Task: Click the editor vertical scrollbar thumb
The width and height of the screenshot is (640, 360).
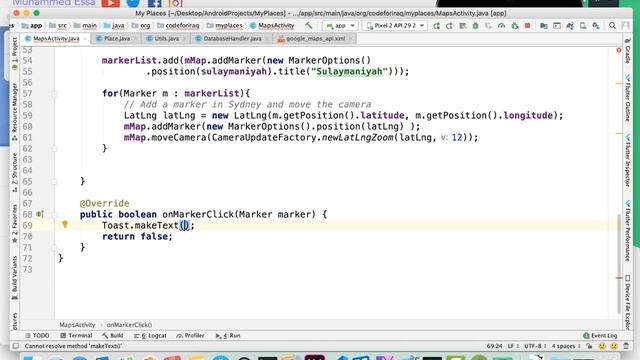Action: (619, 263)
